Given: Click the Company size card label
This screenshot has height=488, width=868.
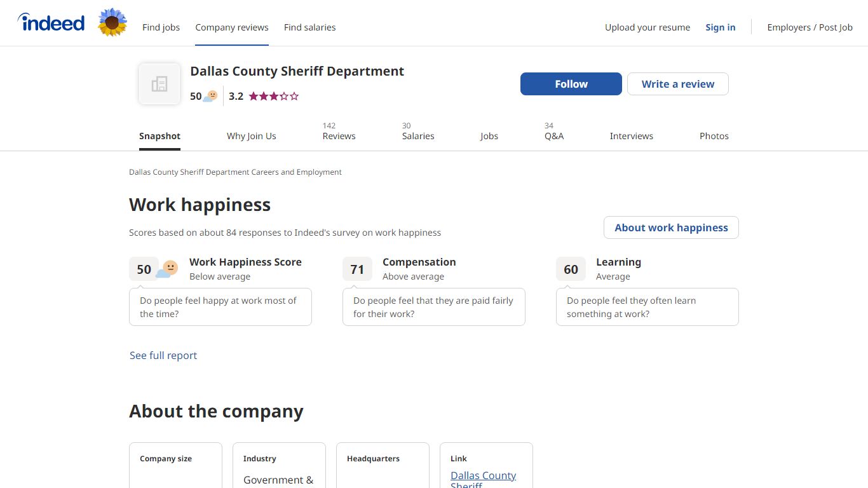Looking at the screenshot, I should [x=166, y=459].
